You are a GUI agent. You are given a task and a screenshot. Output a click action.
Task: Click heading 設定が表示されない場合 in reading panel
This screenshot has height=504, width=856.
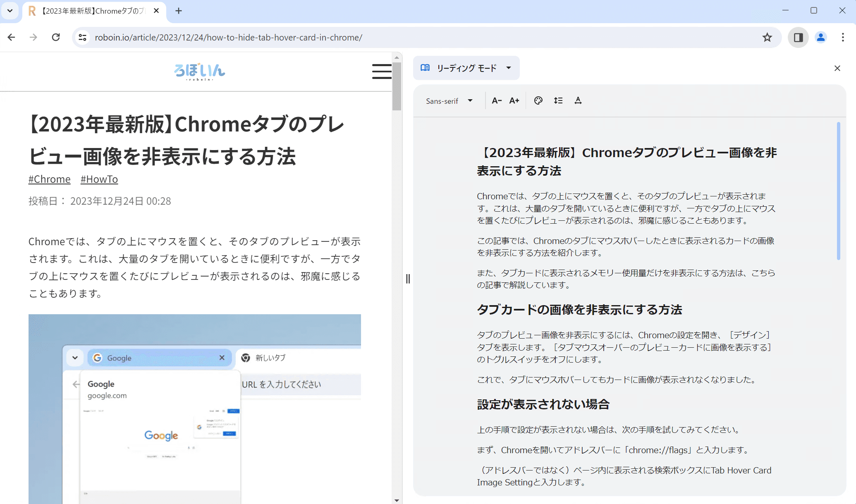(x=543, y=404)
